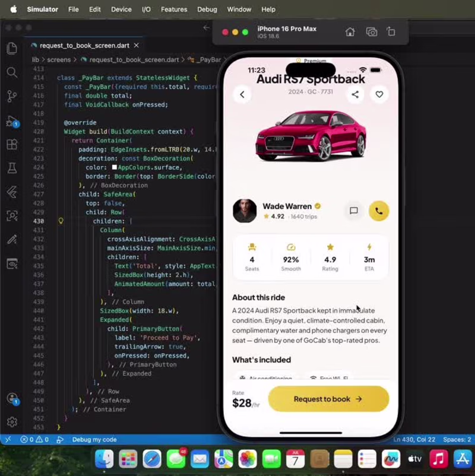Open Finder from the Dock

point(104,459)
